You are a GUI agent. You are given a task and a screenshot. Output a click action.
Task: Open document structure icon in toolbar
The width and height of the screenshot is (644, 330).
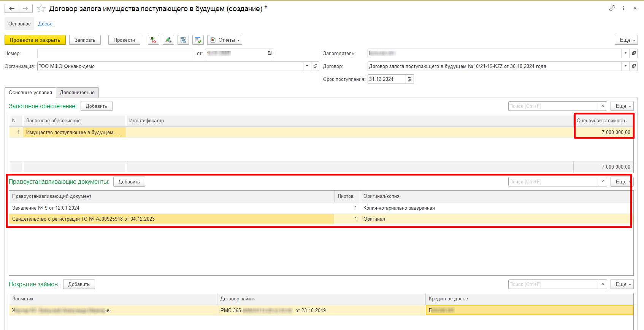pos(183,40)
